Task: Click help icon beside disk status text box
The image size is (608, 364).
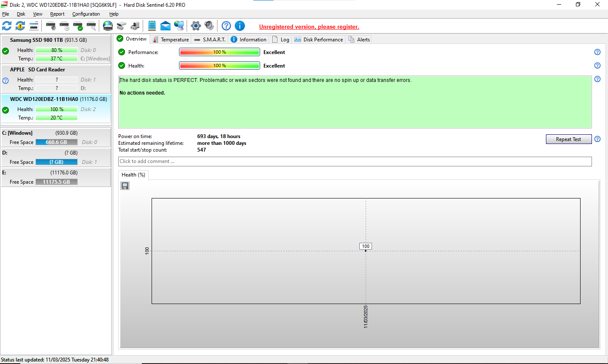Action: click(597, 79)
